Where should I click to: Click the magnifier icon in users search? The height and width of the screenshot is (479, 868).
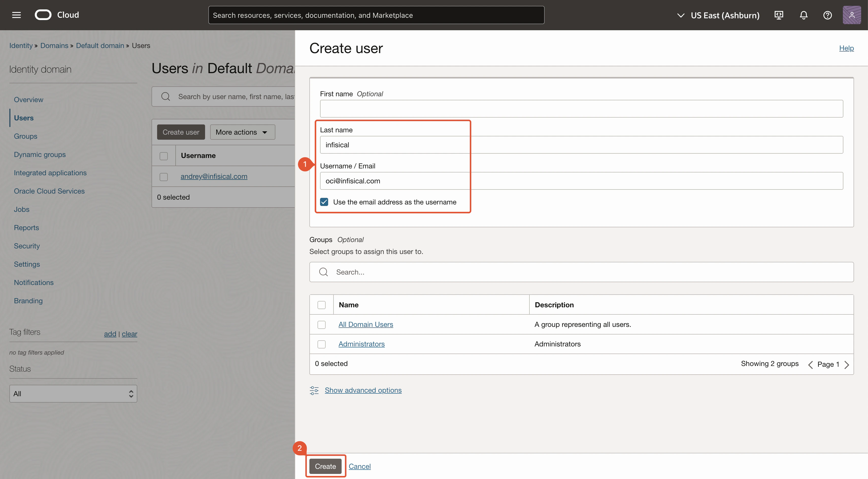coord(165,97)
